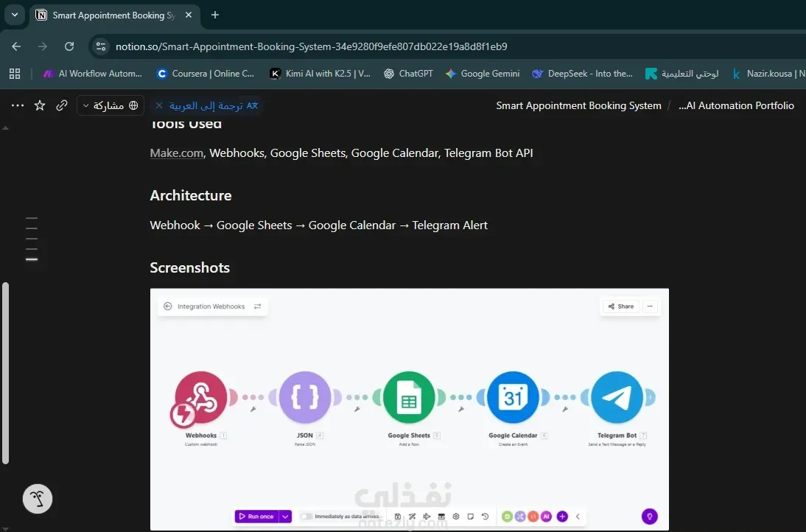
Task: Open the browser apps grid shortcut
Action: (x=15, y=74)
